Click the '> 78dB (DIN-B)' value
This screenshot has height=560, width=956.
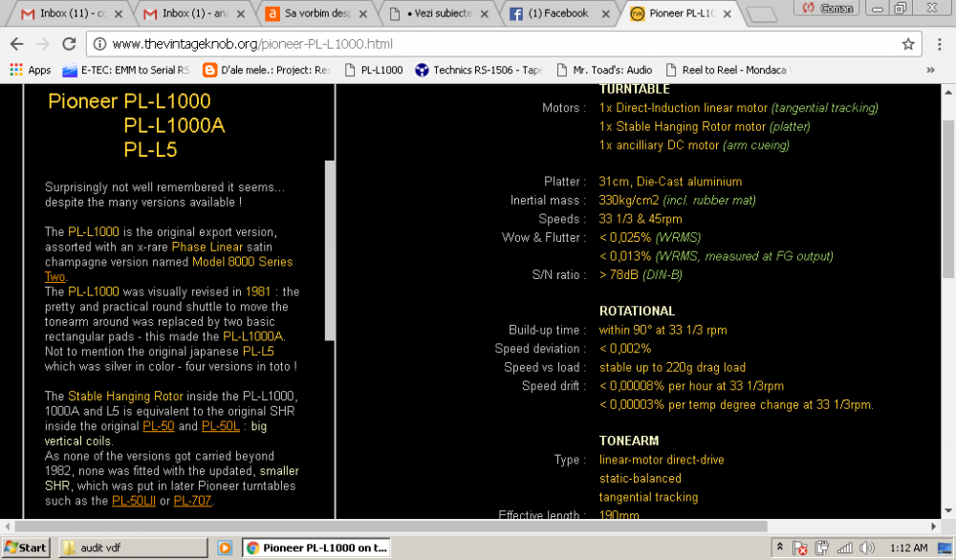click(641, 275)
